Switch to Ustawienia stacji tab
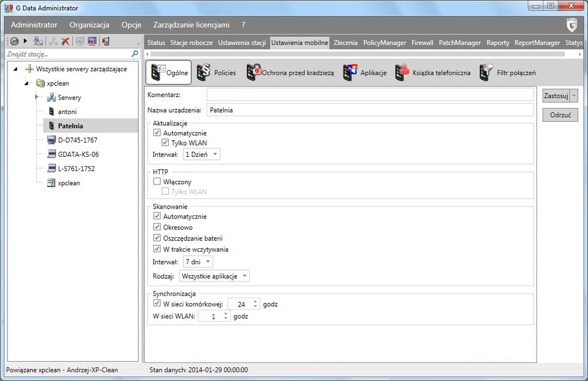This screenshot has height=381, width=588. pos(242,43)
